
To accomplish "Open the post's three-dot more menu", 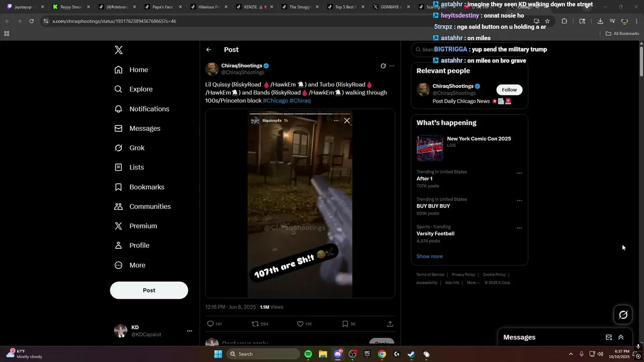I will click(392, 66).
